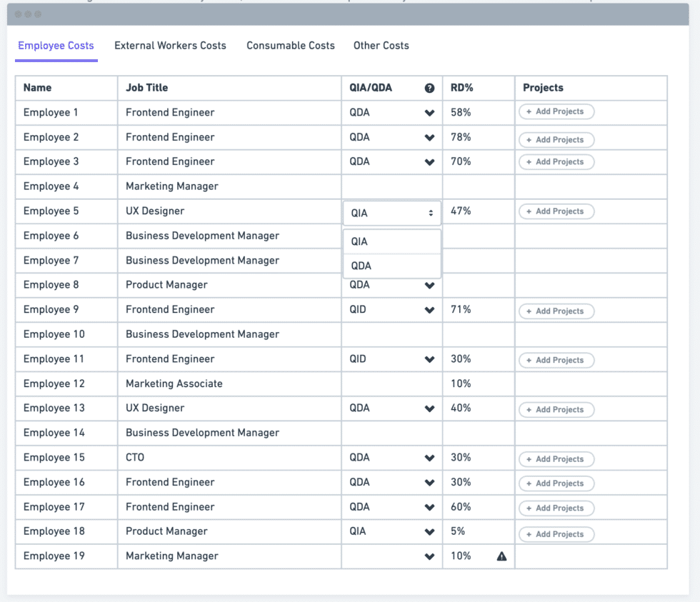Click the 78% RD value for Employee 2
The height and width of the screenshot is (602, 700).
461,137
